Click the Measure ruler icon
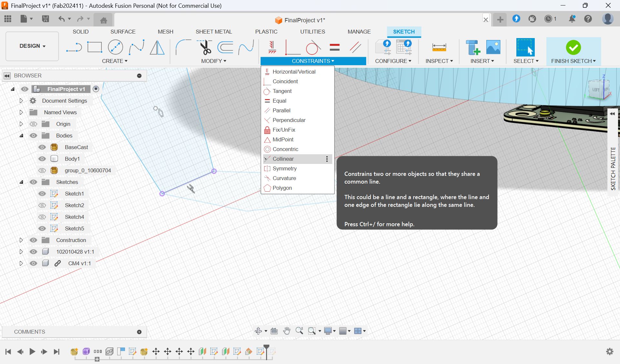This screenshot has width=620, height=364. pyautogui.click(x=439, y=47)
